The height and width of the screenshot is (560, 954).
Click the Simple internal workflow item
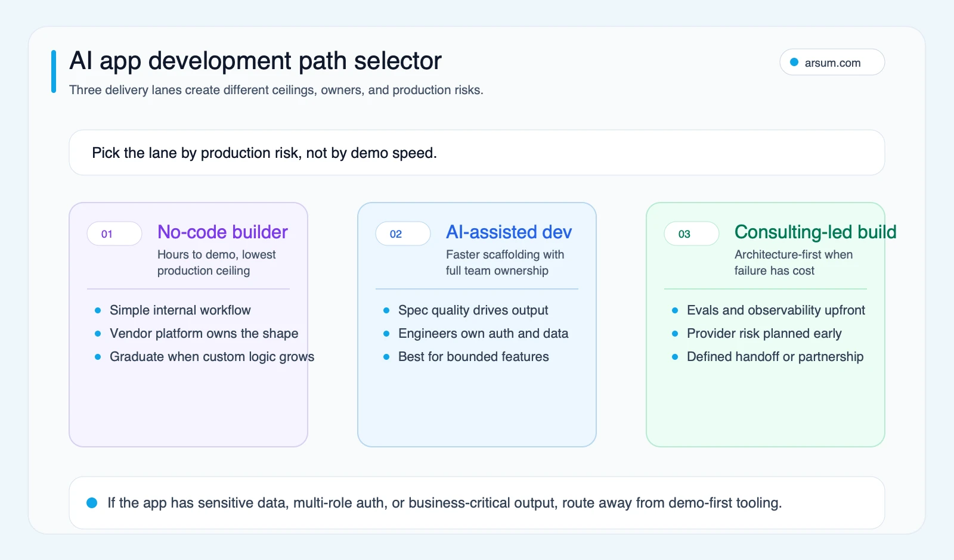click(180, 310)
